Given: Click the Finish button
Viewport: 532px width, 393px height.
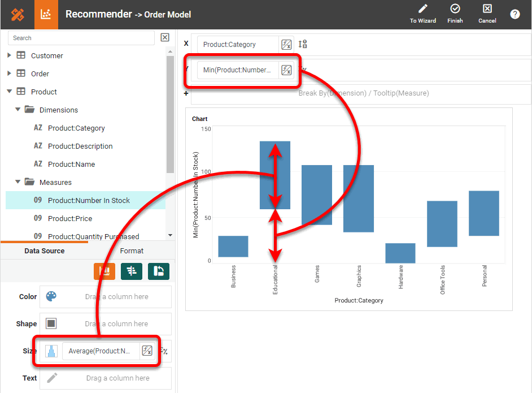Looking at the screenshot, I should (x=455, y=14).
